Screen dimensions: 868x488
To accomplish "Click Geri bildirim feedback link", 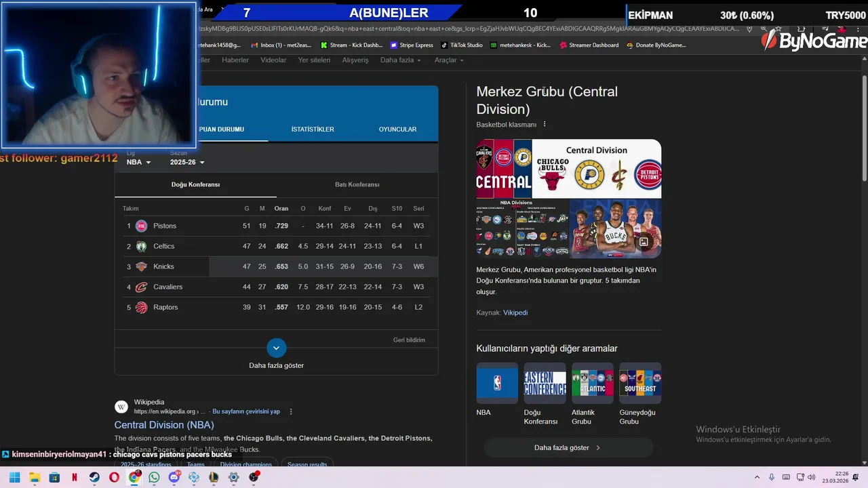I will pyautogui.click(x=409, y=340).
